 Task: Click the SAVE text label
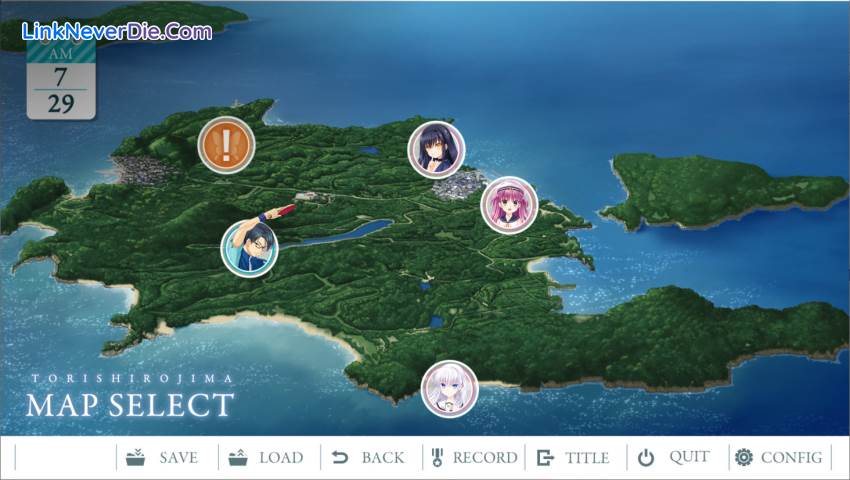(178, 458)
